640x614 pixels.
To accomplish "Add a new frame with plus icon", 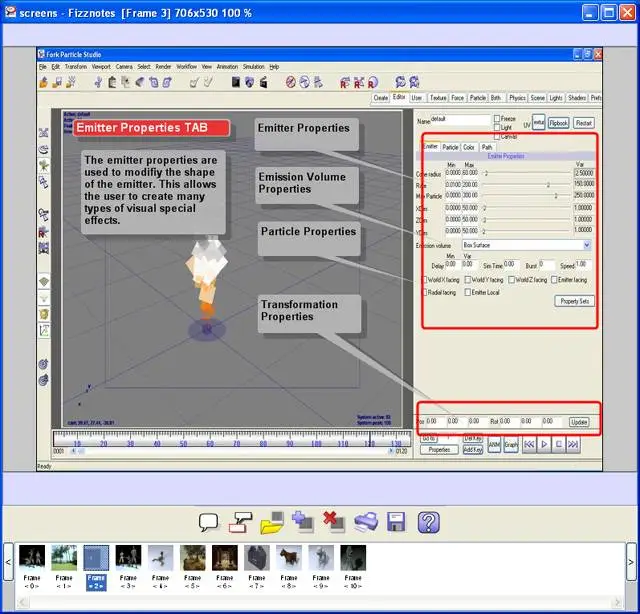I will tap(302, 522).
